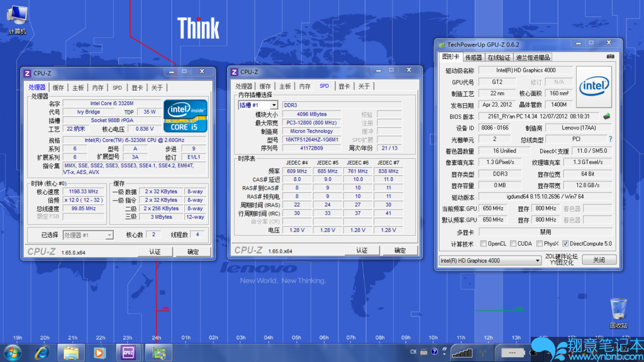644x362 pixels.
Task: Click the Intel logo image in GPU-Z
Action: click(x=594, y=87)
